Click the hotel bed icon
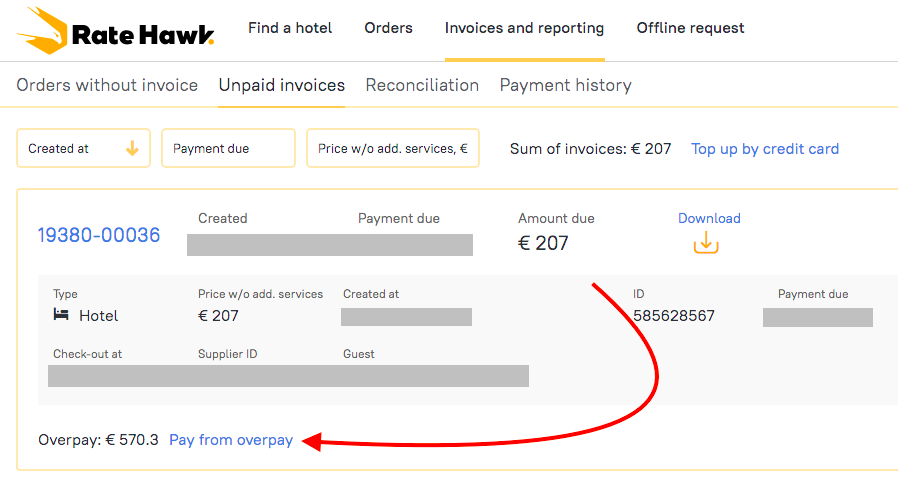898x500 pixels. click(x=62, y=315)
